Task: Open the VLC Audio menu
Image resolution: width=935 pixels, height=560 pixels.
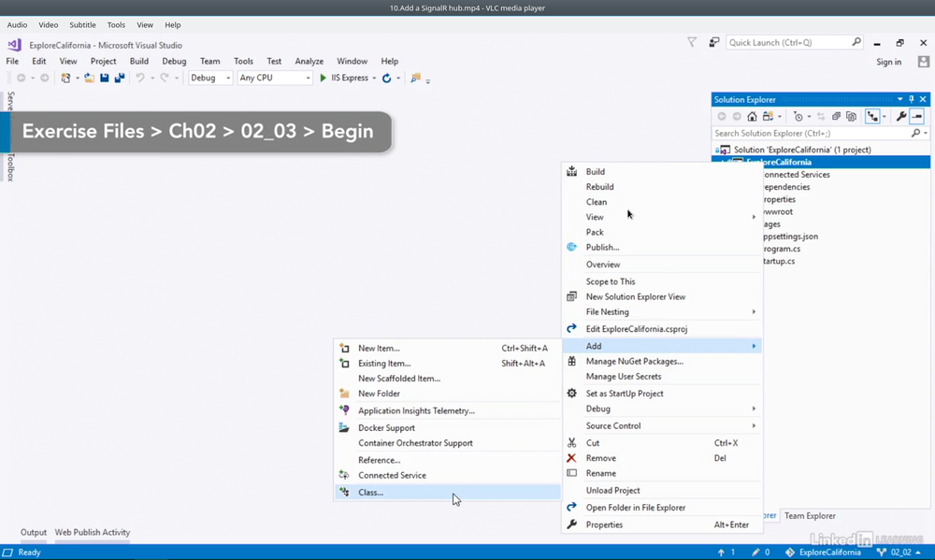Action: pos(17,25)
